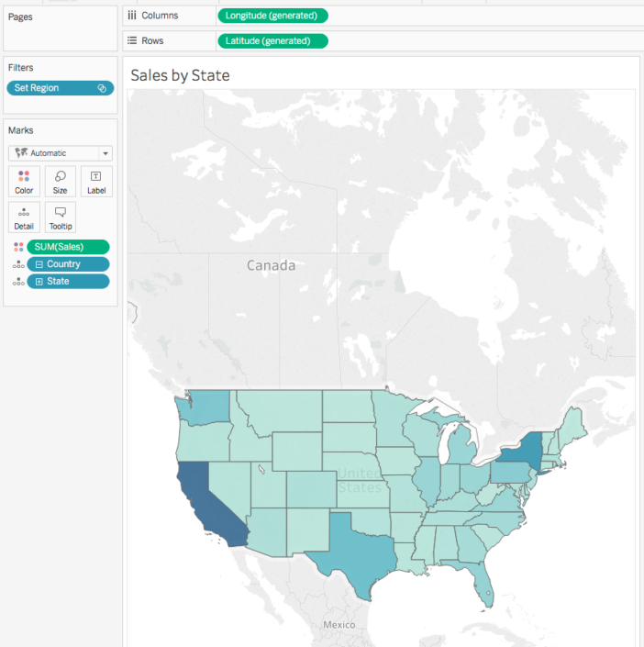Select the Longitude (generated) pill in Columns
The height and width of the screenshot is (647, 644).
click(x=272, y=16)
